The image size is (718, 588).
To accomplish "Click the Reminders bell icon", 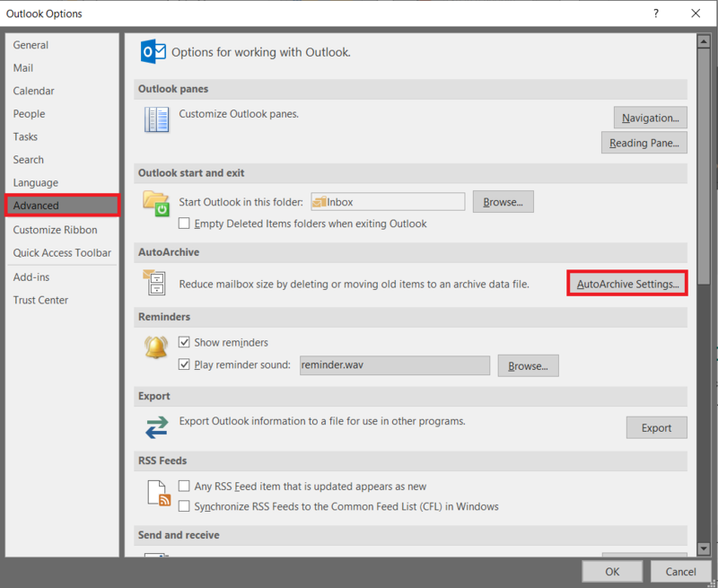I will point(156,346).
